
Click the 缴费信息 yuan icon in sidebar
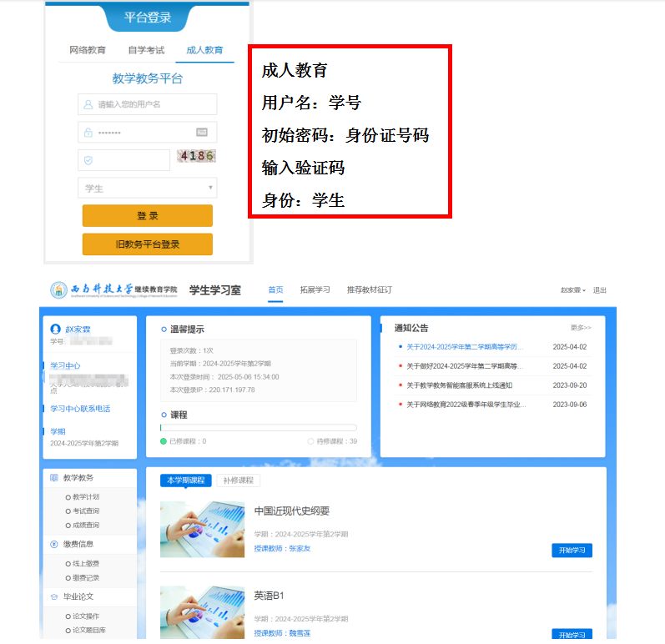point(54,544)
